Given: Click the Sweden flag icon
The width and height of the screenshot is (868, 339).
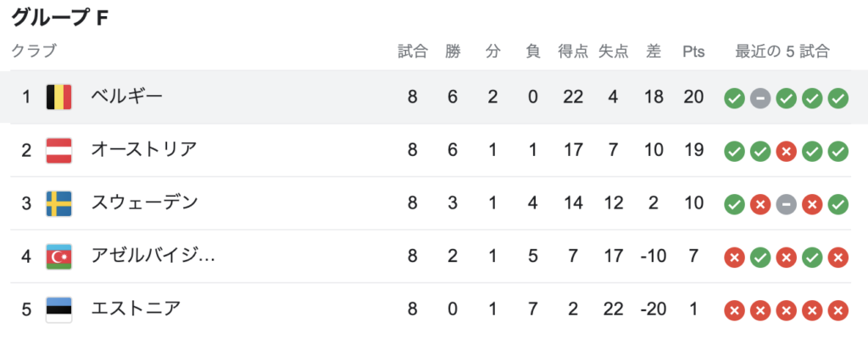Looking at the screenshot, I should click(58, 203).
